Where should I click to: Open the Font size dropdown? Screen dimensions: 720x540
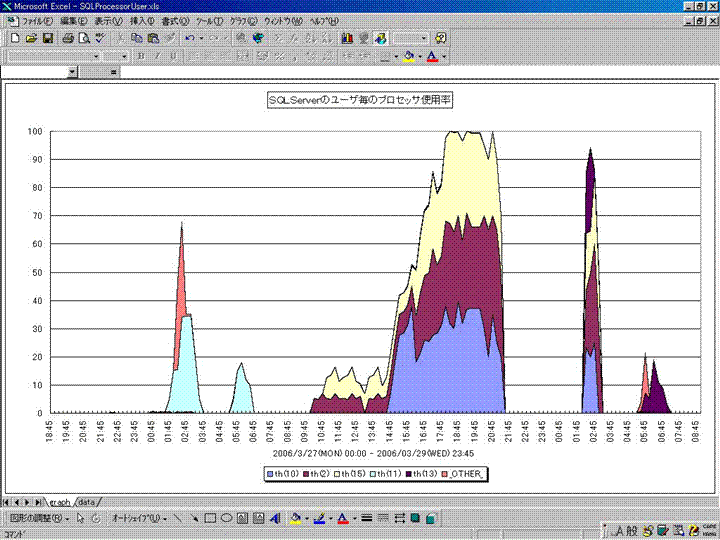pyautogui.click(x=124, y=56)
